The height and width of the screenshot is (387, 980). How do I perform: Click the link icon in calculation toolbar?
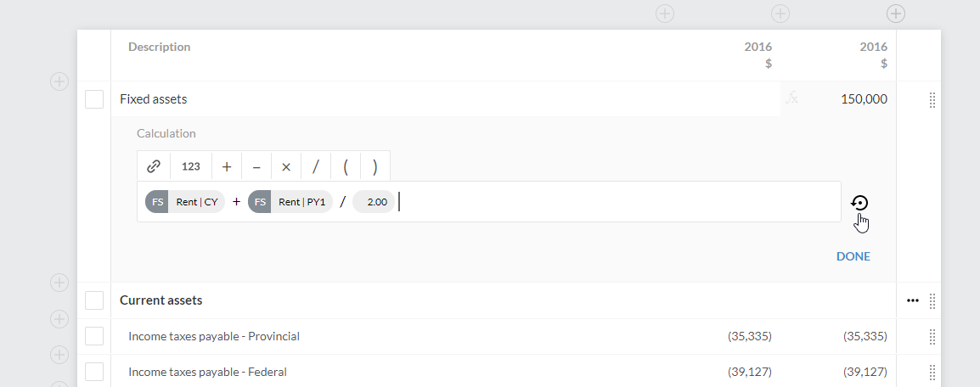point(154,166)
